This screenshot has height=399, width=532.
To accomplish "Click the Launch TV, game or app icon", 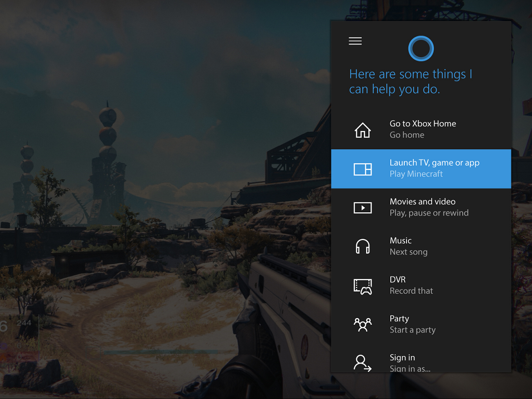I will point(362,169).
